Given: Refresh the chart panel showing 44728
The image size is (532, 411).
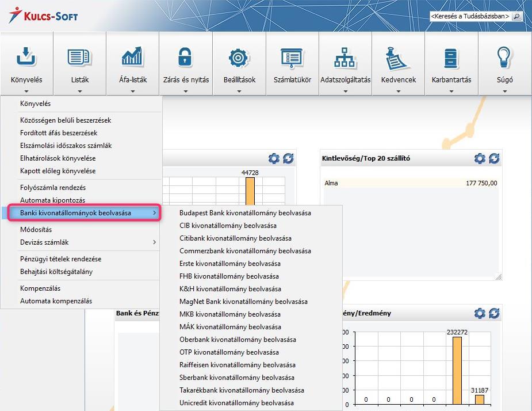Looking at the screenshot, I should pyautogui.click(x=288, y=158).
